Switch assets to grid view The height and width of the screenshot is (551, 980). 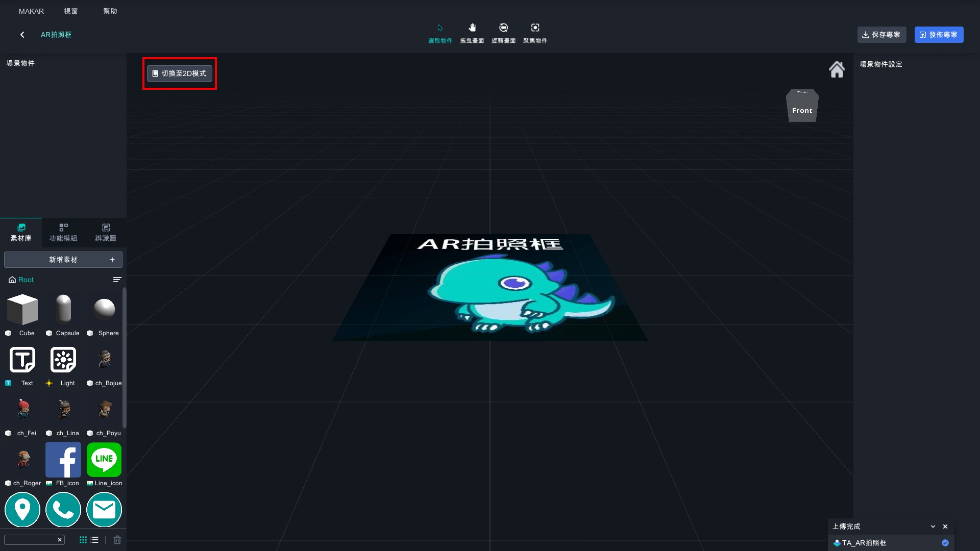pos(83,540)
